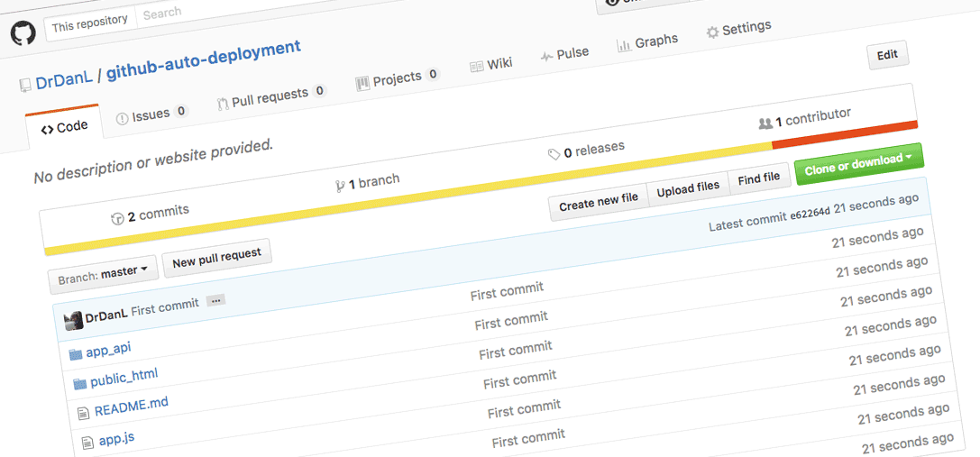Click the GitHub Octocat logo
The height and width of the screenshot is (457, 980).
[23, 32]
